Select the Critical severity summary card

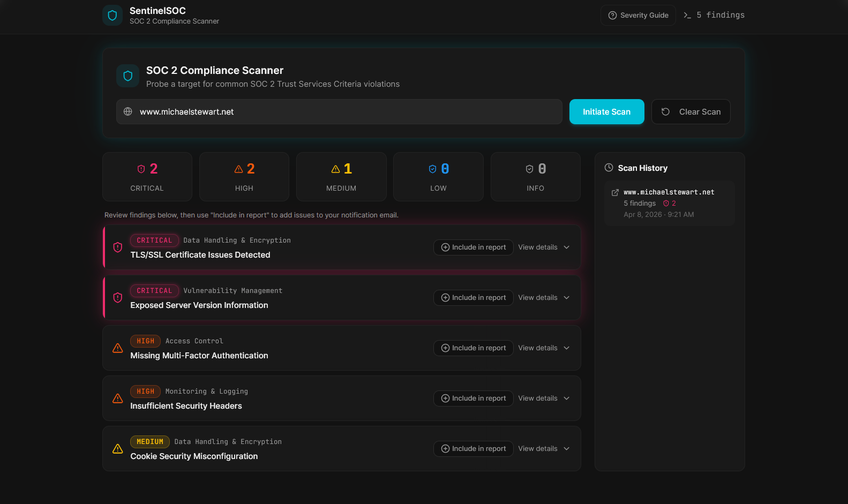pos(147,177)
